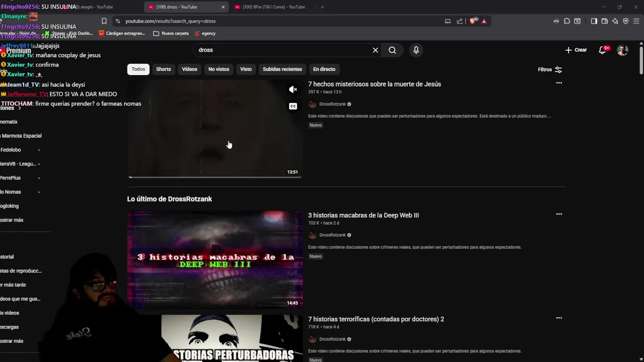Select the Vídeos filter chip

coord(190,69)
